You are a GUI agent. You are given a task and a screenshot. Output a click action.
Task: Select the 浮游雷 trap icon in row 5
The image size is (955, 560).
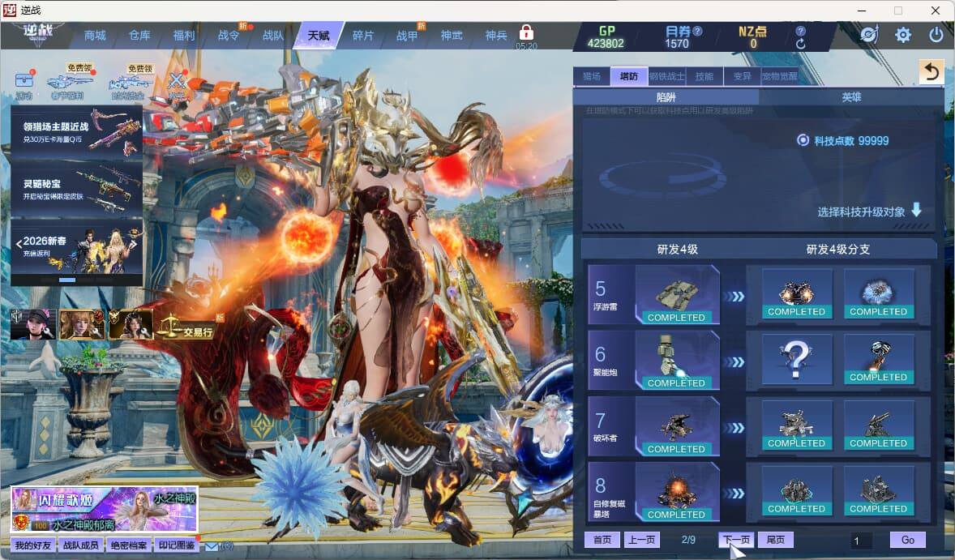677,295
